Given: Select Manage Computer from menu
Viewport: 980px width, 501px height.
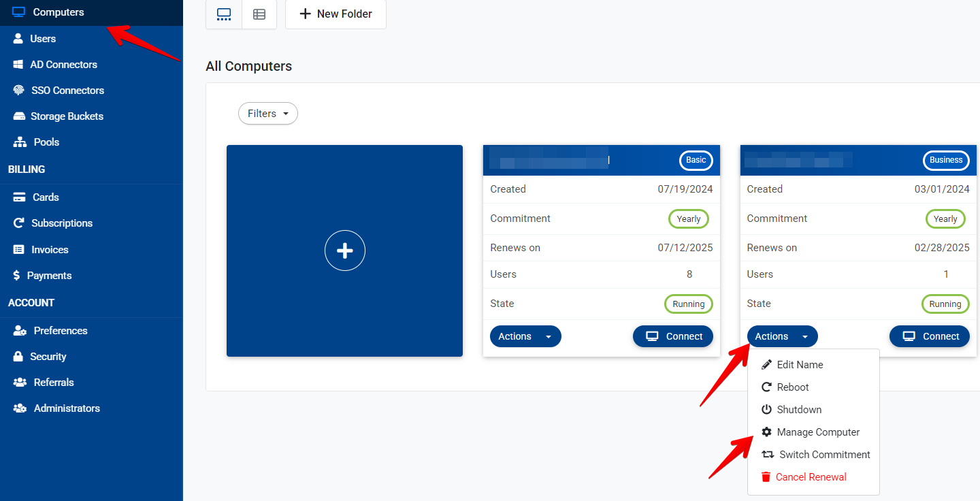Looking at the screenshot, I should click(817, 432).
